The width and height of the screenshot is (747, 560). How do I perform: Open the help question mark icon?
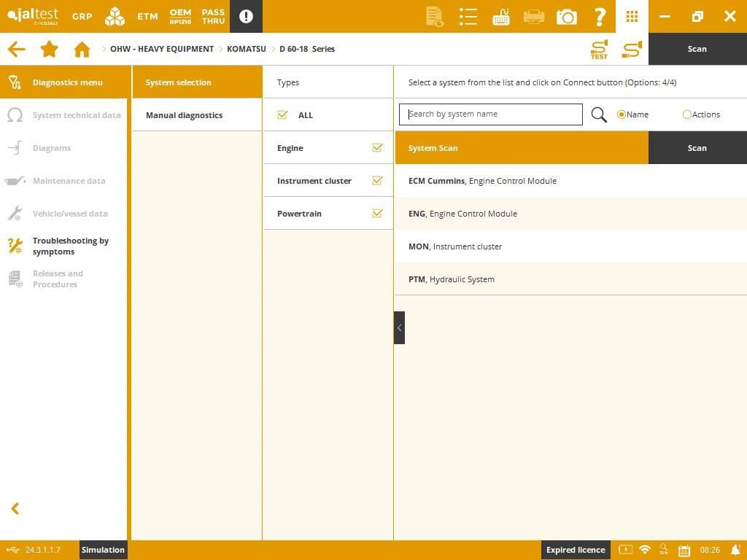pos(600,16)
